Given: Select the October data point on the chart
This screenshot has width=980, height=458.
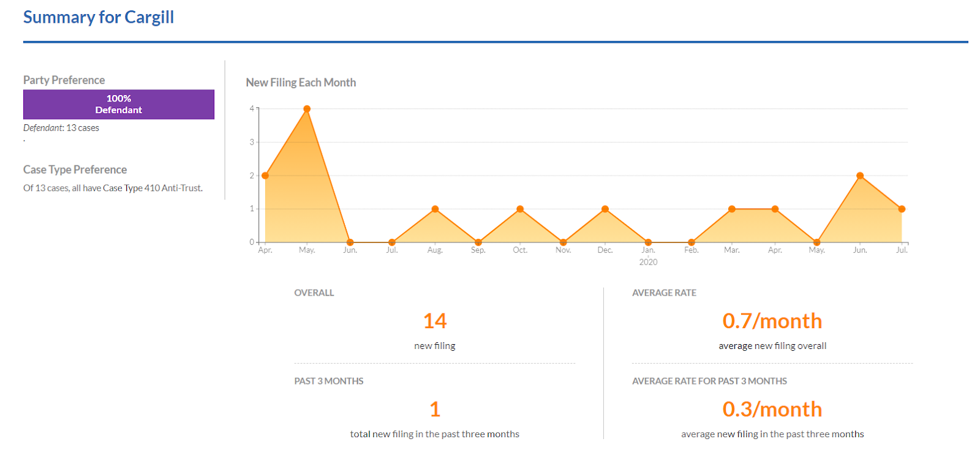Looking at the screenshot, I should 520,209.
